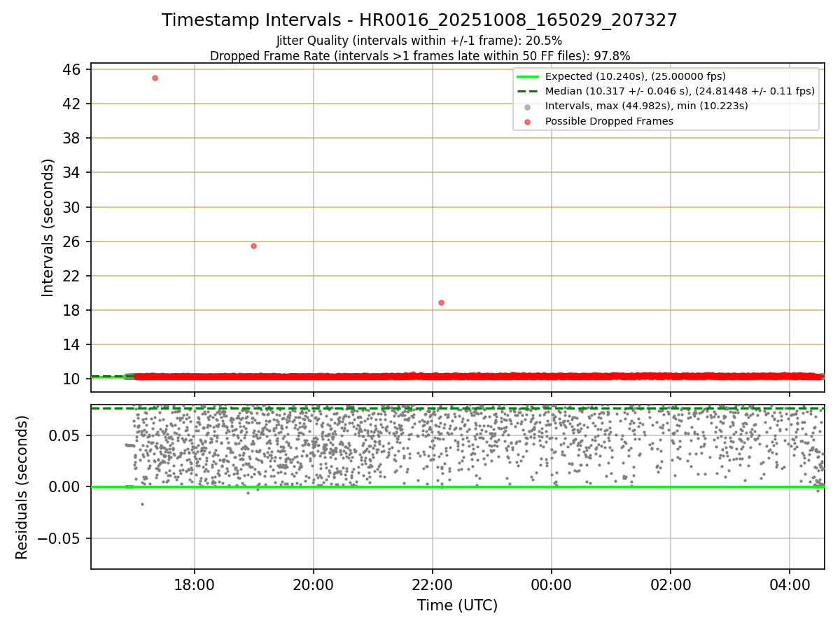Click the red dropped-frame point near 19 seconds

click(x=441, y=302)
